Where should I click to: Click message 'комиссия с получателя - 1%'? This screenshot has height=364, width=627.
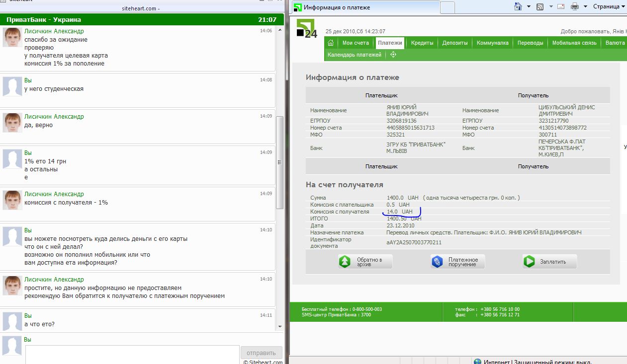coord(66,203)
